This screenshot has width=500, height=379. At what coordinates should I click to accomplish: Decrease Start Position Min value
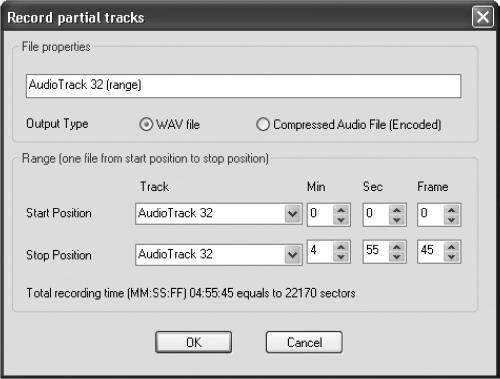341,220
